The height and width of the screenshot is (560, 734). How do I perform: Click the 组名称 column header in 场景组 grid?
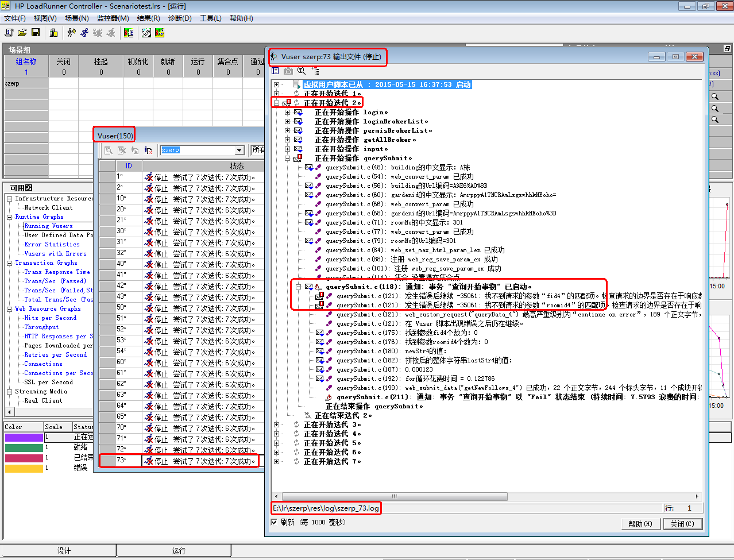26,67
